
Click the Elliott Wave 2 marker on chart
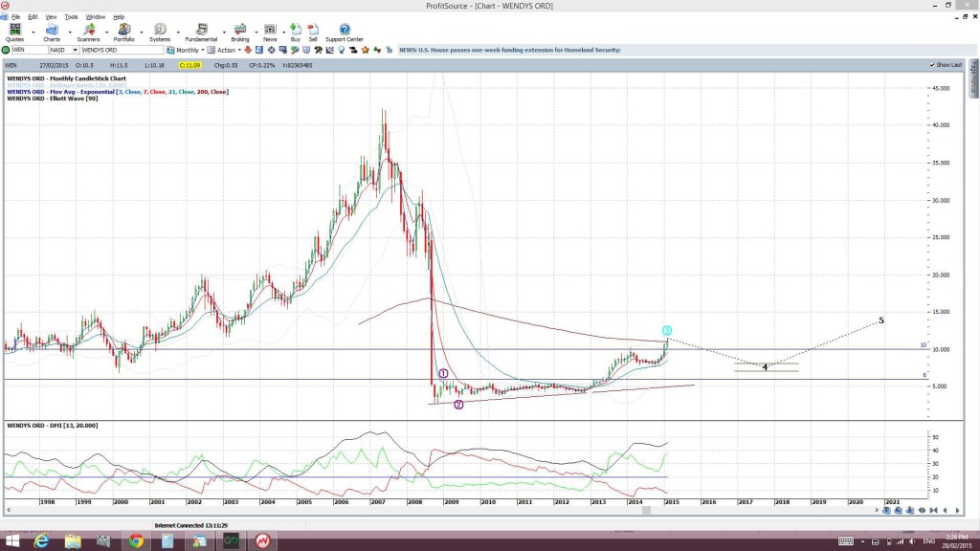coord(458,405)
